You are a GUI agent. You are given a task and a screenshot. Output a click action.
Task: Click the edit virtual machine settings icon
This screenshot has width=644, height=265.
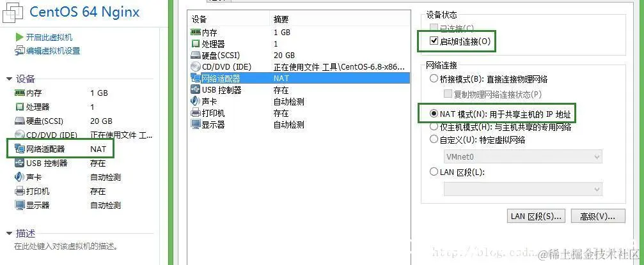20,51
